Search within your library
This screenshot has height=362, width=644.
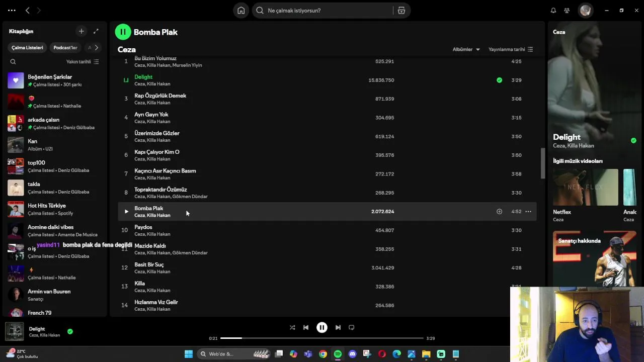click(x=13, y=62)
